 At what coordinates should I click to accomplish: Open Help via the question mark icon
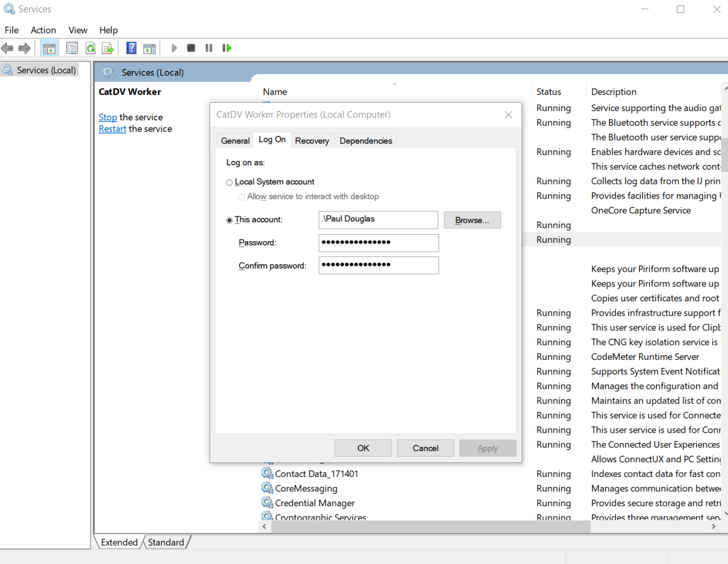131,48
